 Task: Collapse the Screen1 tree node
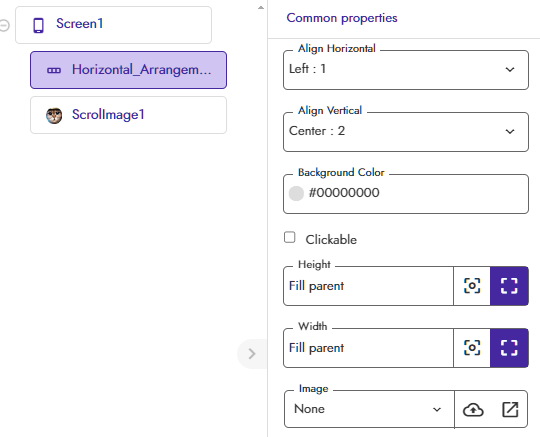(4, 25)
